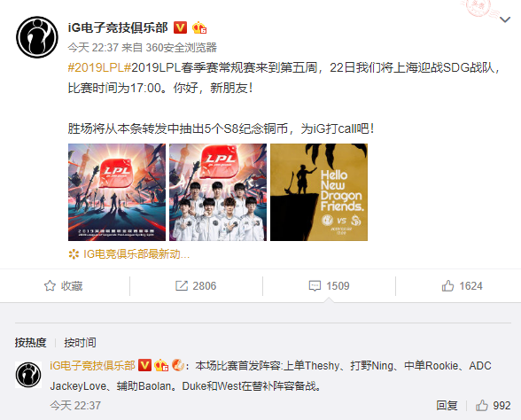This screenshot has width=521, height=420.
Task: Open the Hello New Dragon Friends image
Action: tap(319, 192)
